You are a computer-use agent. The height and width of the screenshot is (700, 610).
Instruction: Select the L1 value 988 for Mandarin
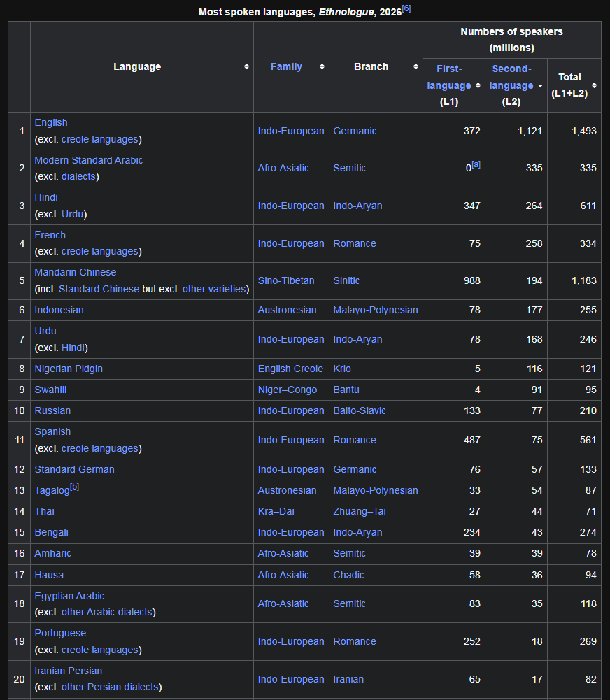472,280
